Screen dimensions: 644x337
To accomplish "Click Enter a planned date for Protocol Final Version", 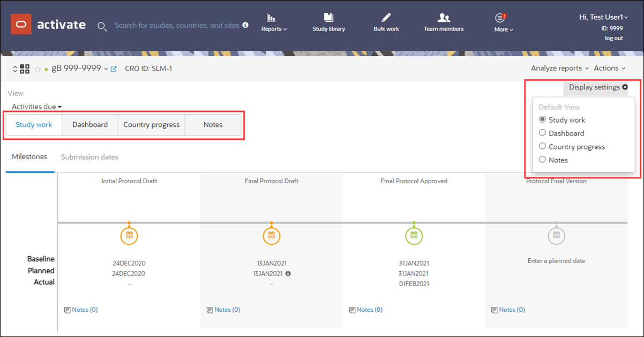I will click(x=556, y=260).
